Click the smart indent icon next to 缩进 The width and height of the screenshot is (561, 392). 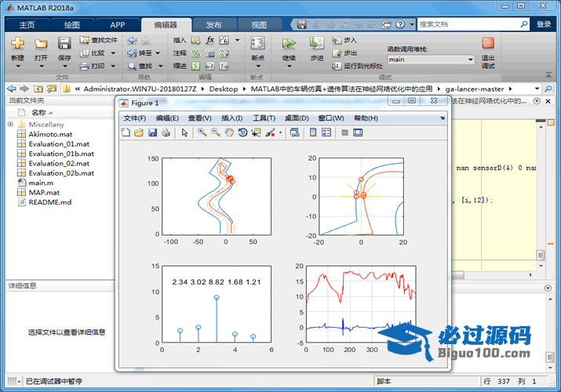(x=195, y=66)
